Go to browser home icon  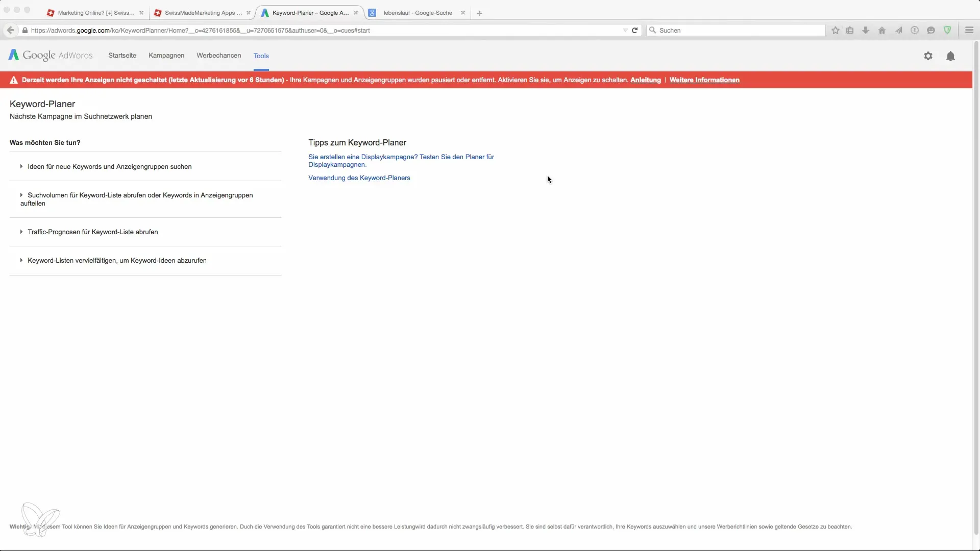882,30
